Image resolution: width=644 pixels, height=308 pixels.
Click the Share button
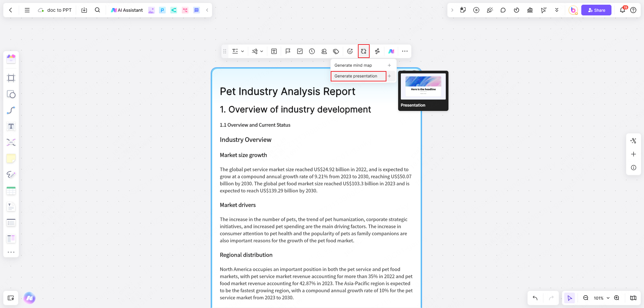coord(596,10)
